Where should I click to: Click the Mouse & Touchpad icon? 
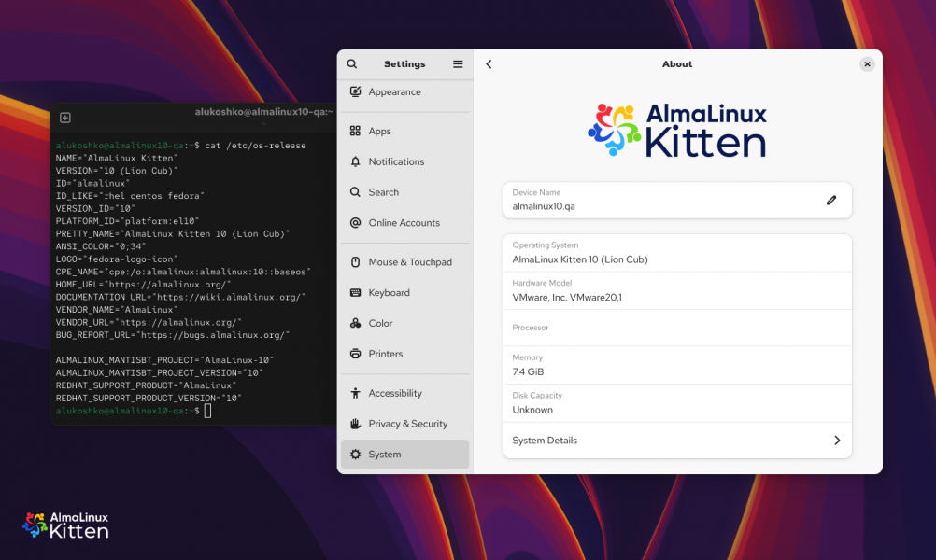click(355, 262)
